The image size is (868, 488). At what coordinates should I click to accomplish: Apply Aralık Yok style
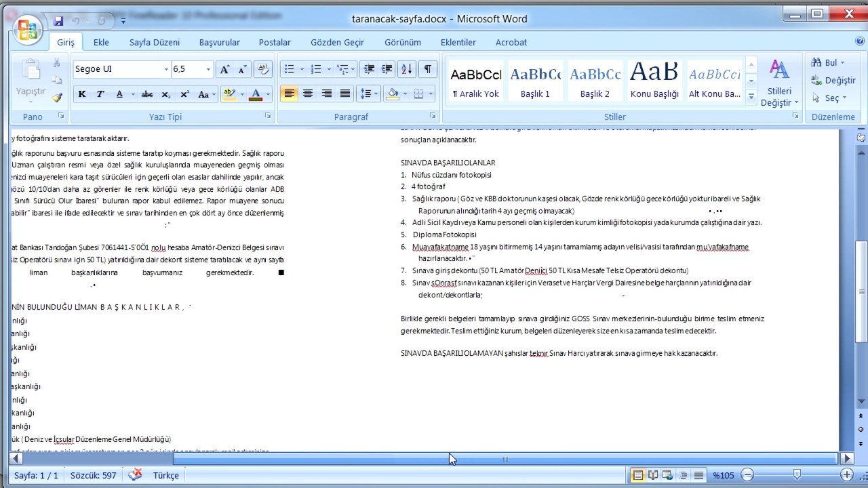click(475, 81)
